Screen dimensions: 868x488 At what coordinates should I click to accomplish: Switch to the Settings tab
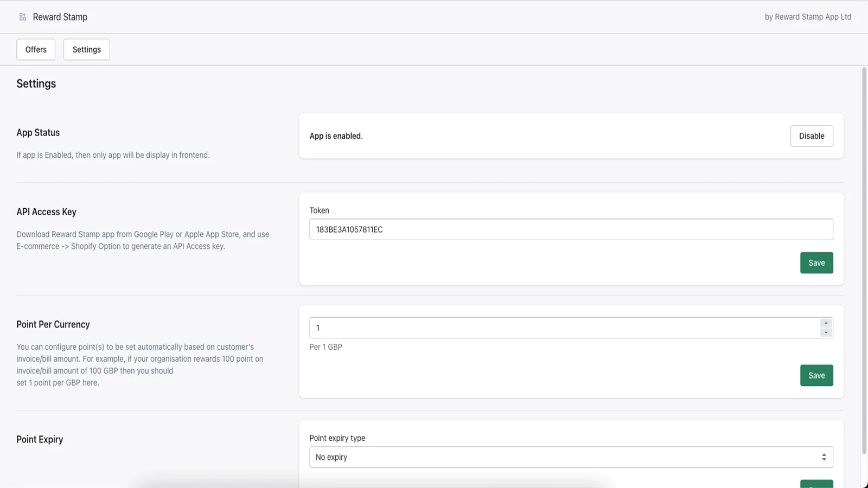pos(87,49)
